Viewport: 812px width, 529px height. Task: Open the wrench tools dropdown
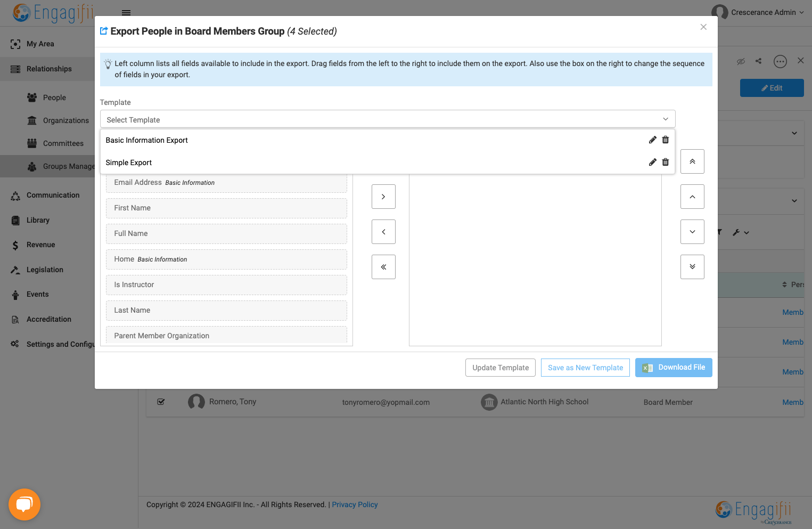[741, 232]
